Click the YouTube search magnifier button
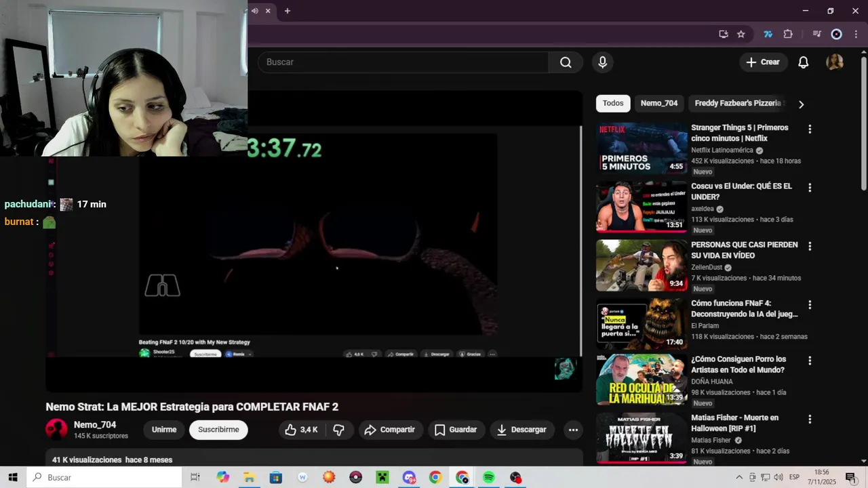Screen dimensions: 868x488 click(x=566, y=62)
